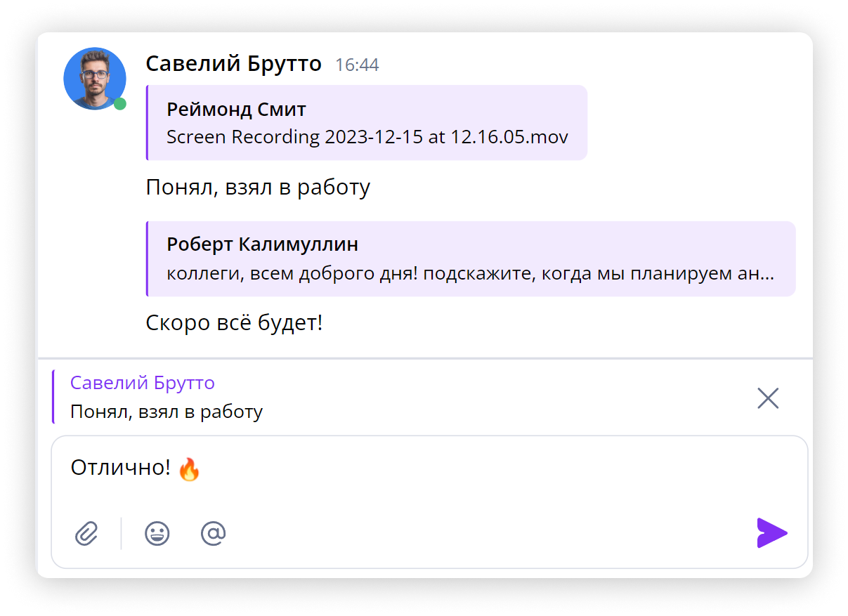Click the sender name Савелий Брутто in the header

coord(233,64)
